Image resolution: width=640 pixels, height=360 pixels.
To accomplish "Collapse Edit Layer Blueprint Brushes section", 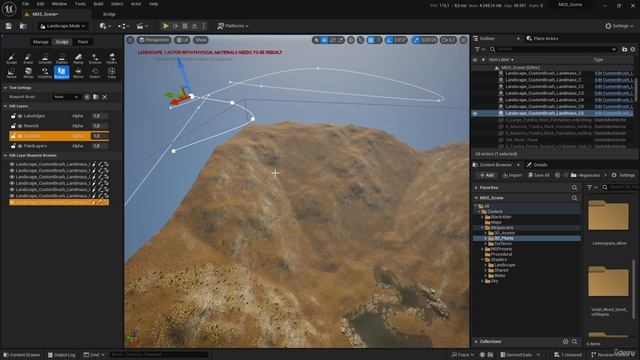I will (x=5, y=156).
